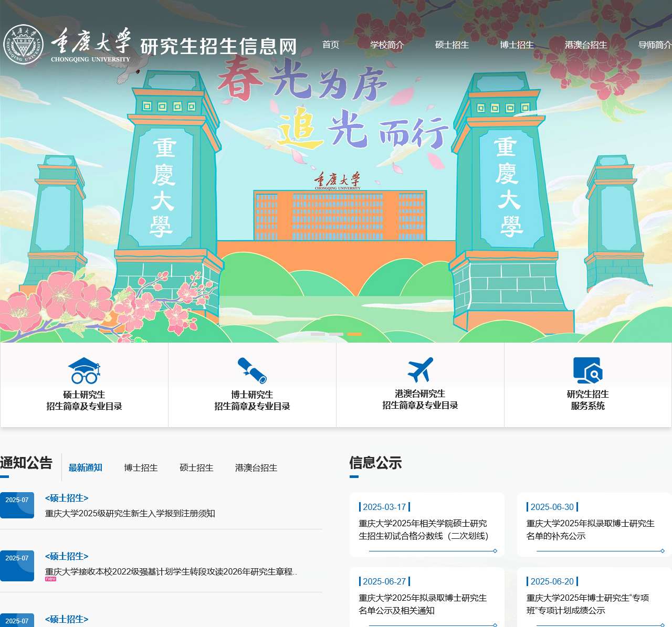Switch to the 最新通知 tab
The width and height of the screenshot is (672, 627).
86,468
